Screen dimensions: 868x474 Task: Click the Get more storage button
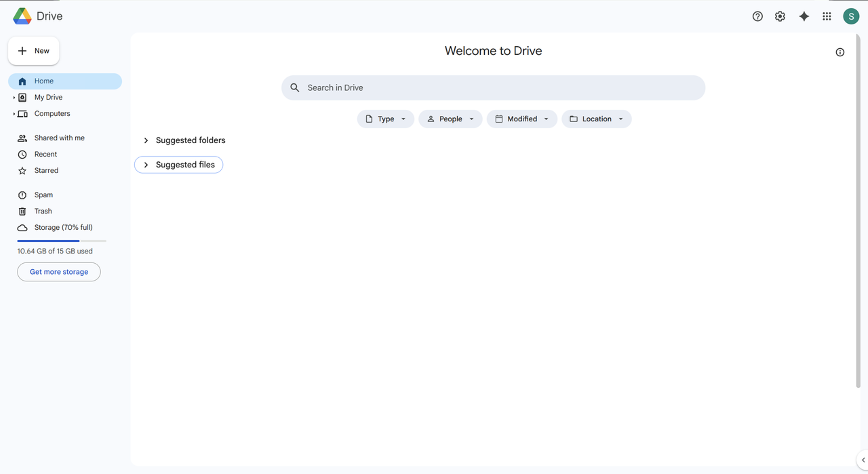[59, 272]
